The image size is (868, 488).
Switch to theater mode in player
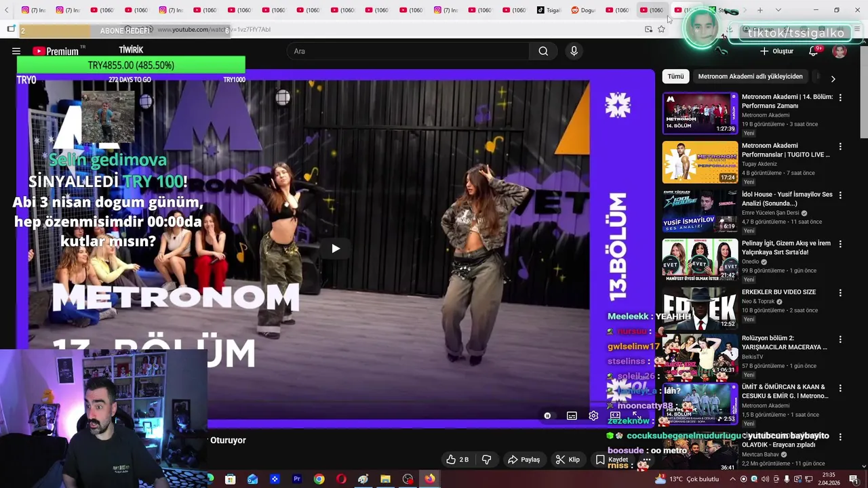(615, 415)
